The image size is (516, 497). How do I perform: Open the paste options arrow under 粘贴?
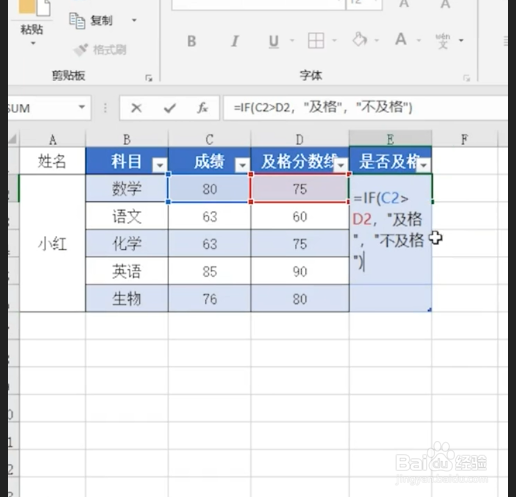33,43
